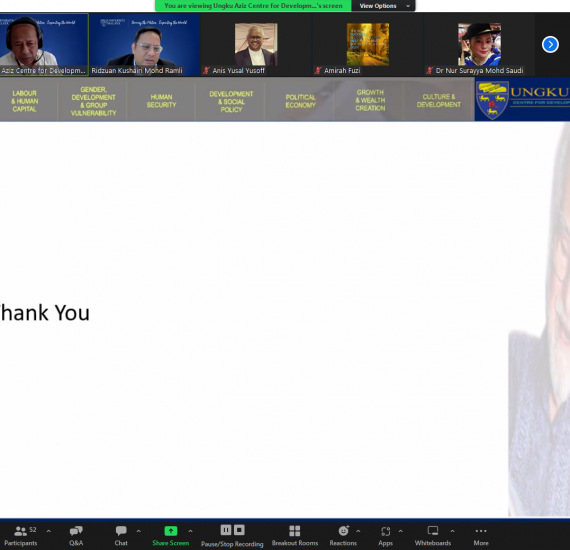
Task: Expand the Reactions options caret
Action: (358, 531)
